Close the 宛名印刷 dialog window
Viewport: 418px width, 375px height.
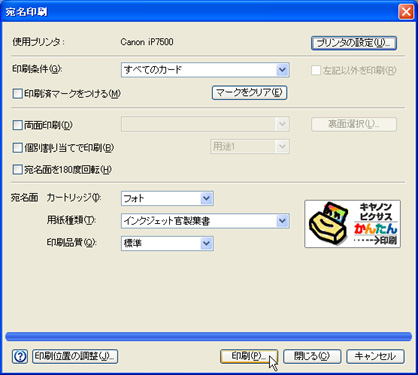click(x=406, y=12)
